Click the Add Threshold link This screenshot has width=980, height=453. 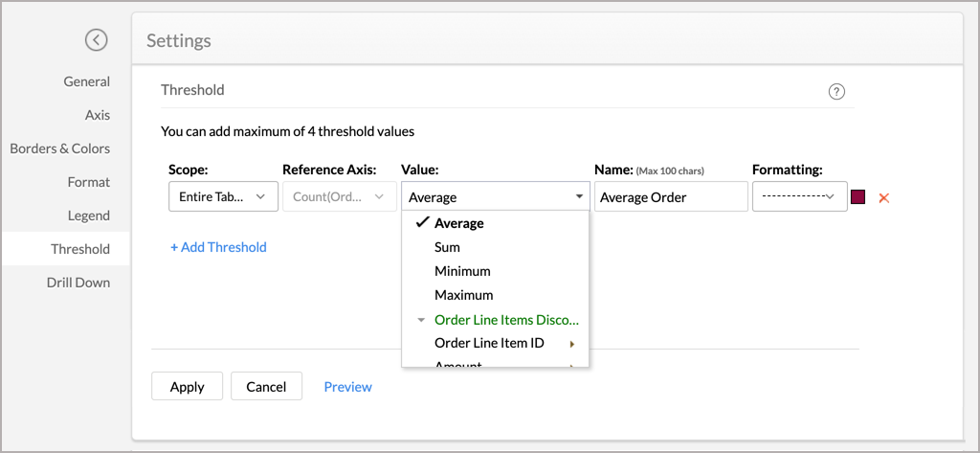coord(218,247)
